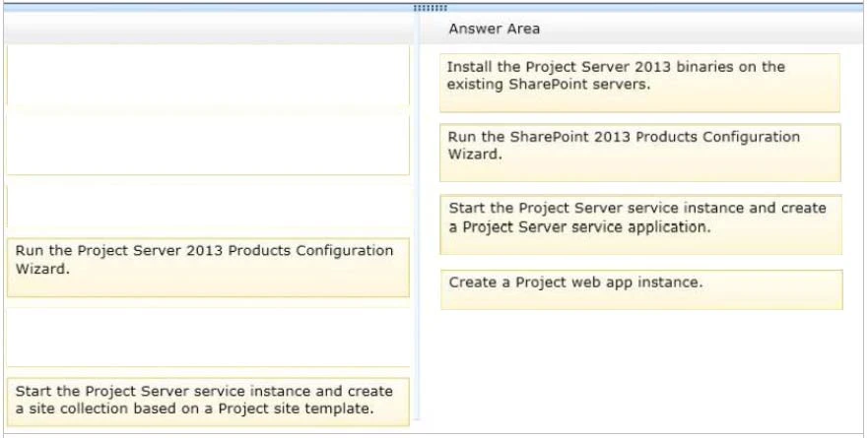Click the Run SharePoint 2013 Products Configuration Wizard step
The width and height of the screenshot is (868, 438).
point(639,153)
